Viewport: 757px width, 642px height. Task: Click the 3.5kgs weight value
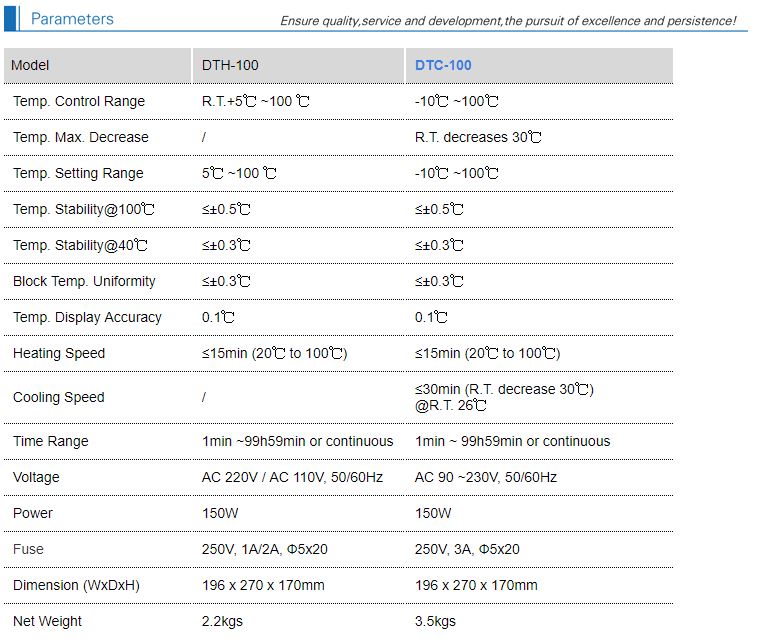tap(435, 621)
